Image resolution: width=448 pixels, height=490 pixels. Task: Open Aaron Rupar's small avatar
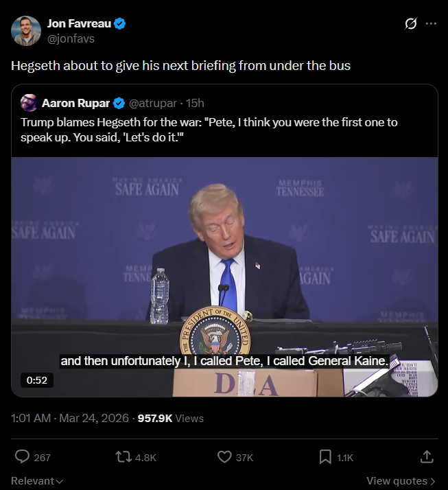[29, 103]
